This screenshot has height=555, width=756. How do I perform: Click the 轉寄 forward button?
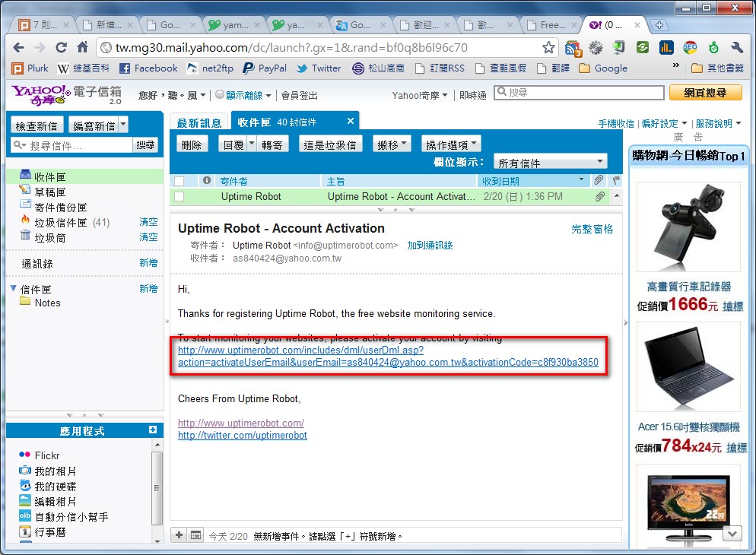[272, 144]
